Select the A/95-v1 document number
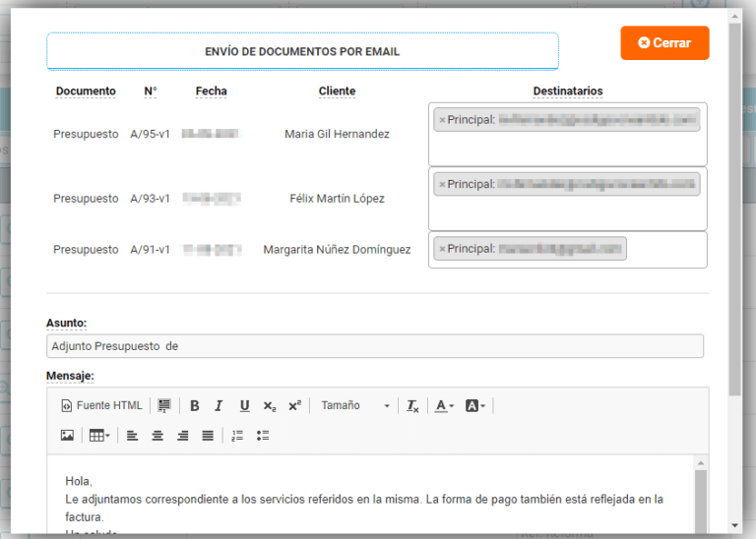Image resolution: width=756 pixels, height=539 pixels. (150, 134)
